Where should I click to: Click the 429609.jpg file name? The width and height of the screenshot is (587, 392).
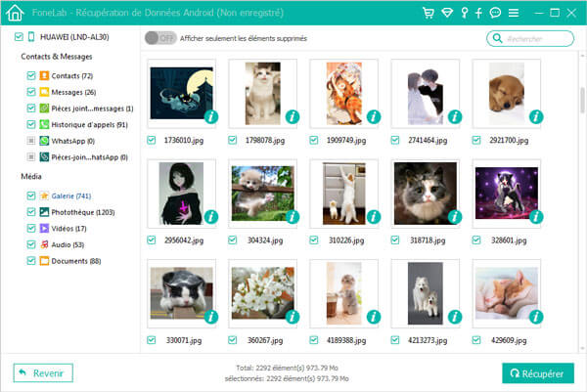[x=509, y=340]
